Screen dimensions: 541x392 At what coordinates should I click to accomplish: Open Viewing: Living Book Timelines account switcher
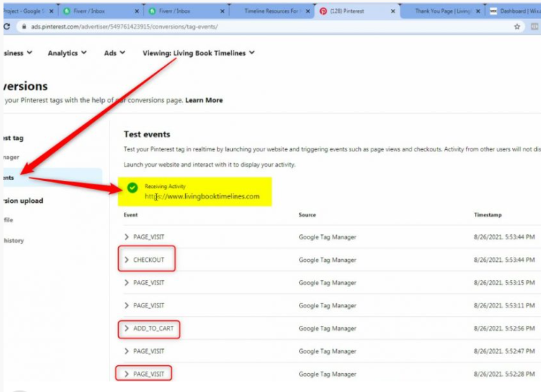198,53
